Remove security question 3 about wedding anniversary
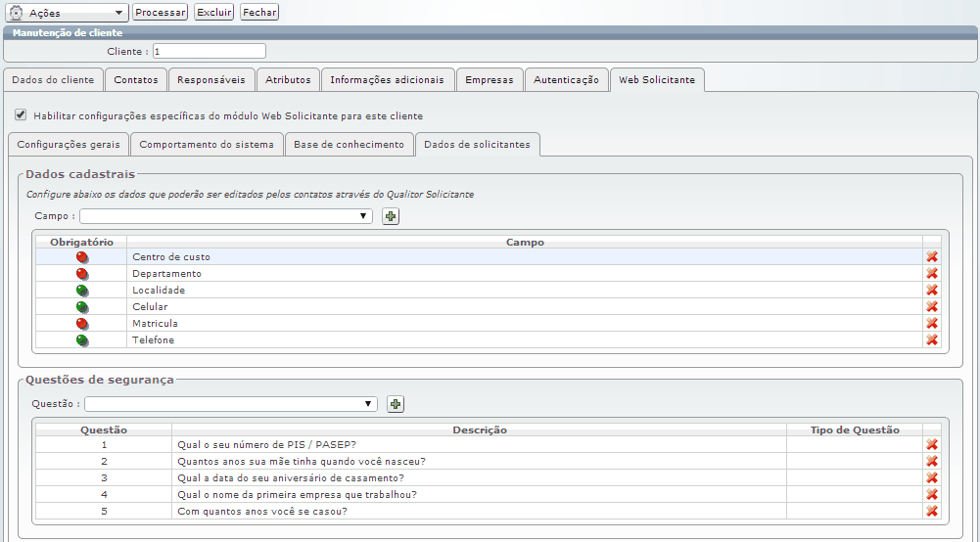The width and height of the screenshot is (980, 542). [x=931, y=478]
